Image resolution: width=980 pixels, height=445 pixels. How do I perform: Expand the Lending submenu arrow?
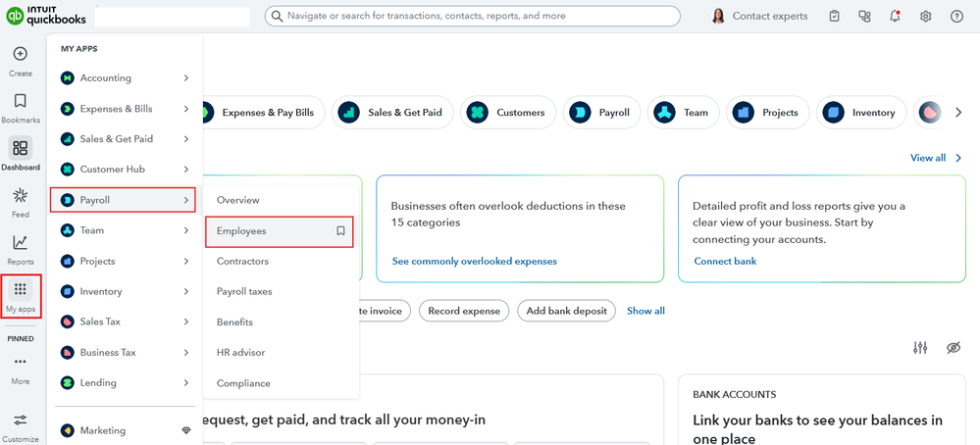pos(186,382)
